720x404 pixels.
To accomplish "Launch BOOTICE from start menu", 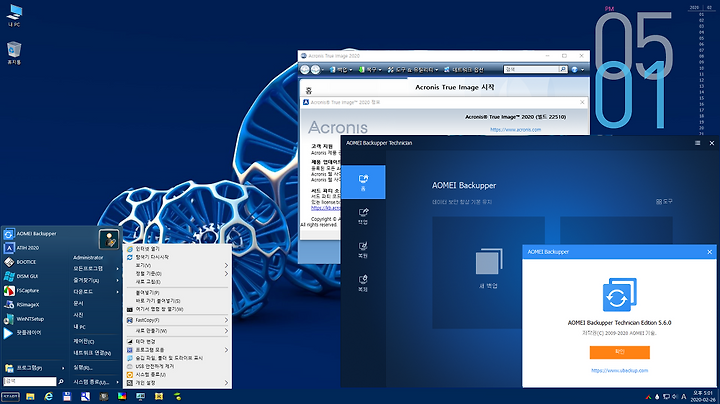I will tap(20, 262).
